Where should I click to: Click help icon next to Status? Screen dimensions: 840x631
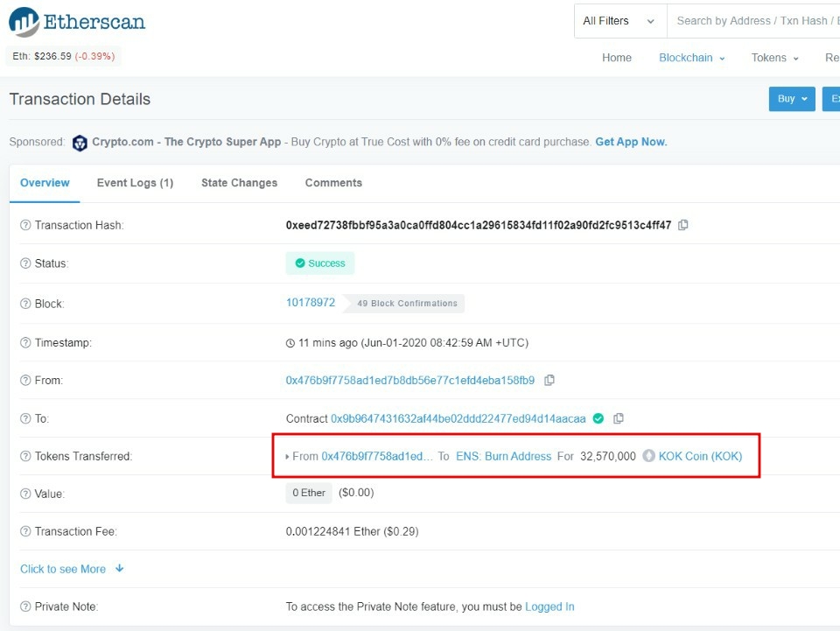[x=25, y=263]
